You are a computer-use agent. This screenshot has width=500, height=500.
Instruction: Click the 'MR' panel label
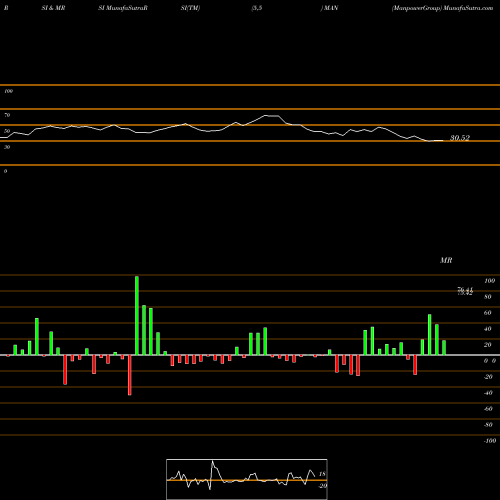tap(446, 260)
